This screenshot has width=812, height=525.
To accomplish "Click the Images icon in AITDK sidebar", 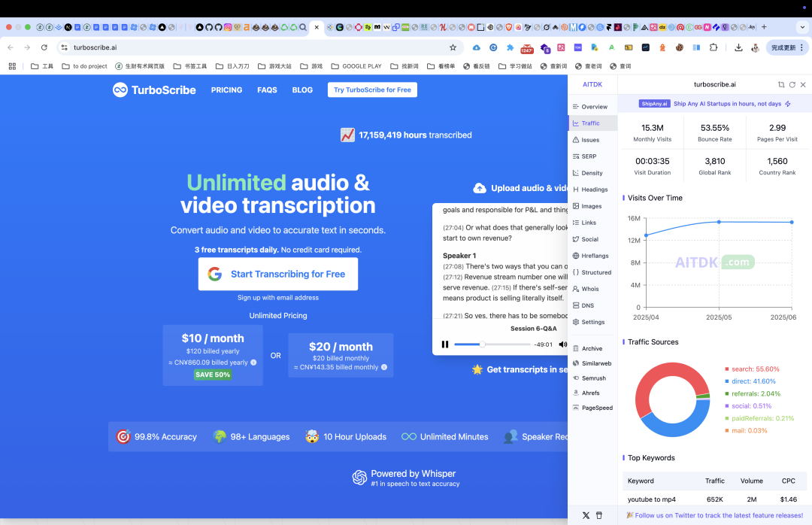I will [x=576, y=206].
